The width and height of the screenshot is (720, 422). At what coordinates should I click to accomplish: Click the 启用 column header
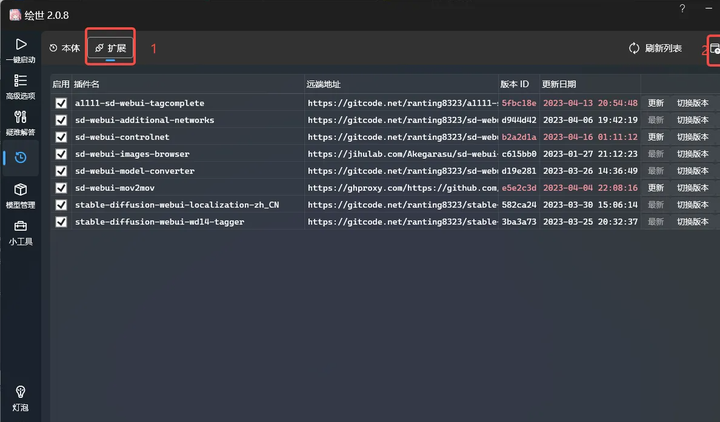tap(61, 84)
